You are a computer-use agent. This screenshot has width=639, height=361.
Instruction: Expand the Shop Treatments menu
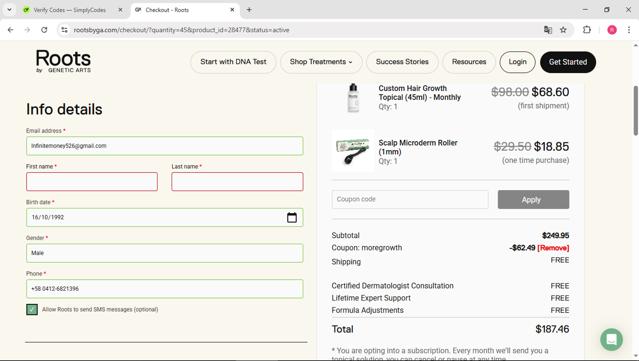pos(321,62)
